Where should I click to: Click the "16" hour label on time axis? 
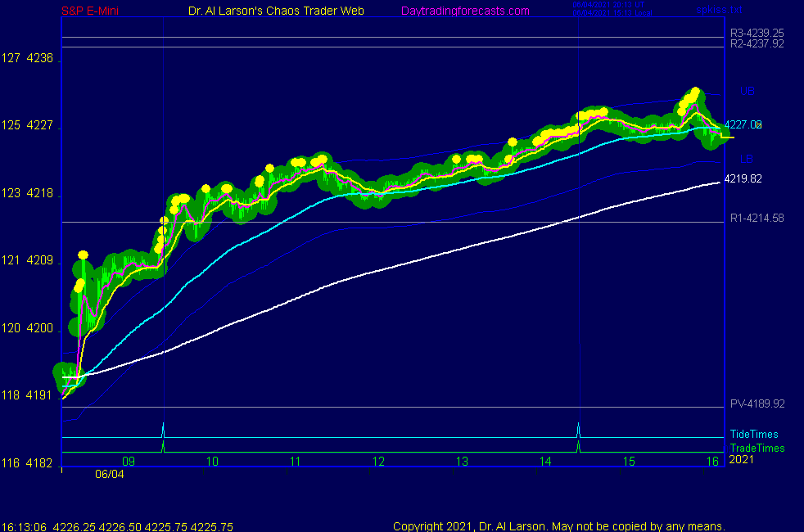(712, 462)
